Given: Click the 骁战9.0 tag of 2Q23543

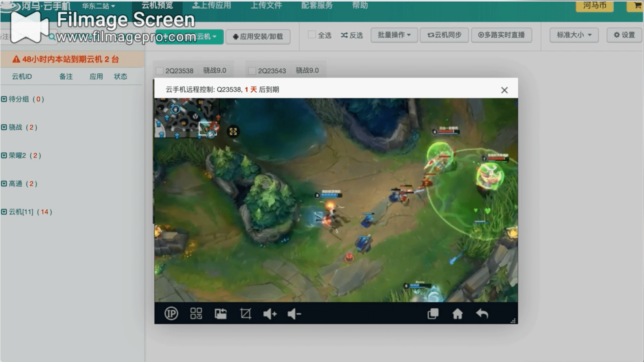Looking at the screenshot, I should coord(307,70).
